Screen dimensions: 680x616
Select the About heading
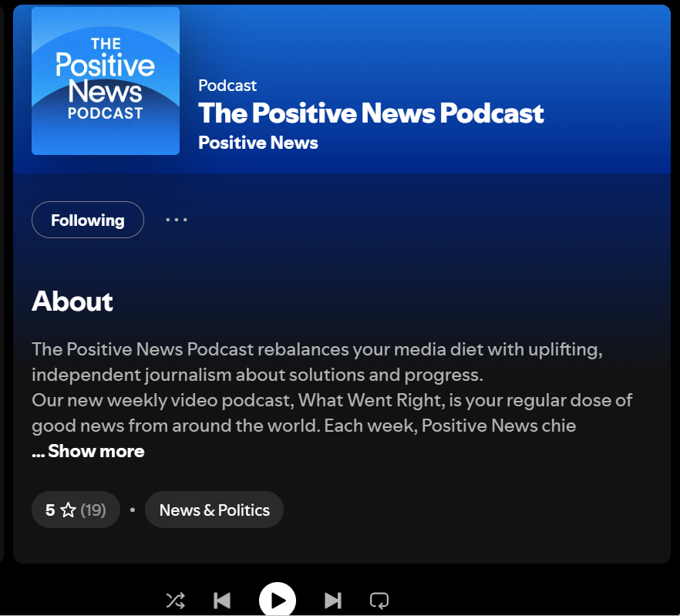pyautogui.click(x=72, y=301)
